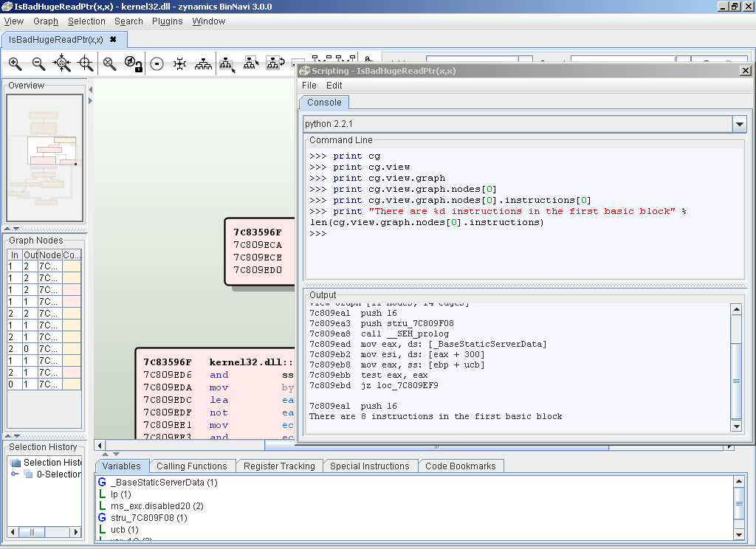Sort Graph Nodes by the Node column
This screenshot has height=549, width=756.
pos(50,255)
